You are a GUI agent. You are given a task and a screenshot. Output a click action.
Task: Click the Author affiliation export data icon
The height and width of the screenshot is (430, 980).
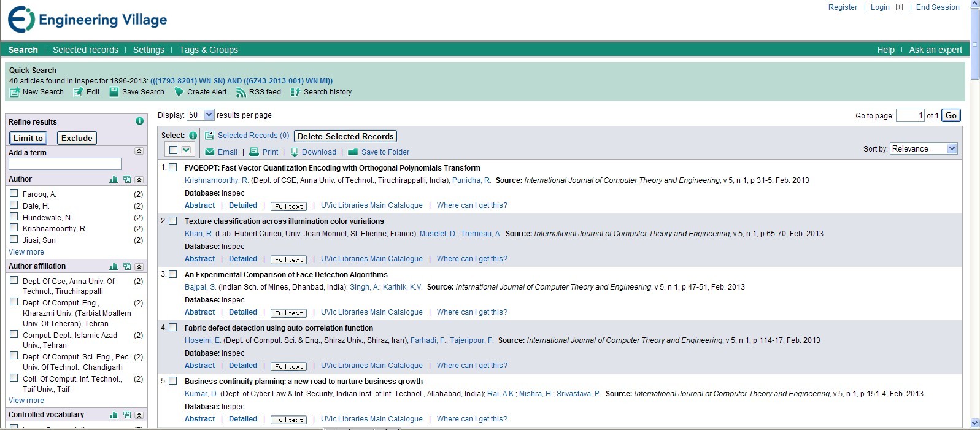click(126, 266)
